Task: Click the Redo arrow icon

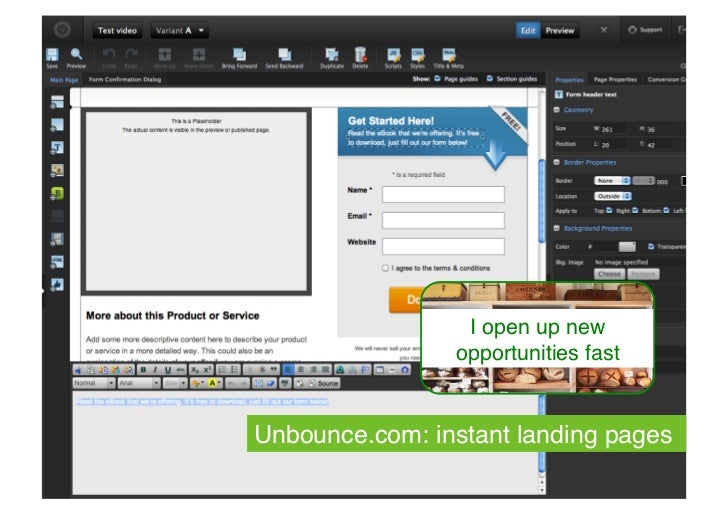Action: 131,55
